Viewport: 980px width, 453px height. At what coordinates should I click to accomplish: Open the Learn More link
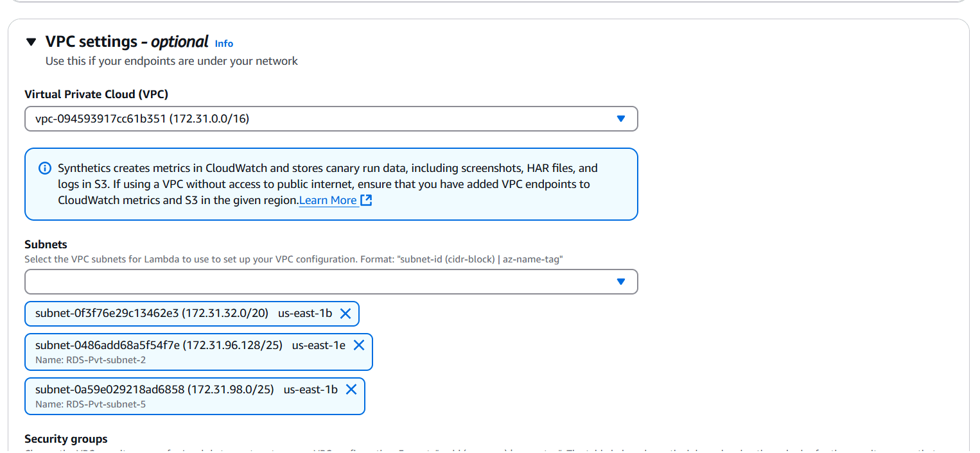(x=328, y=200)
